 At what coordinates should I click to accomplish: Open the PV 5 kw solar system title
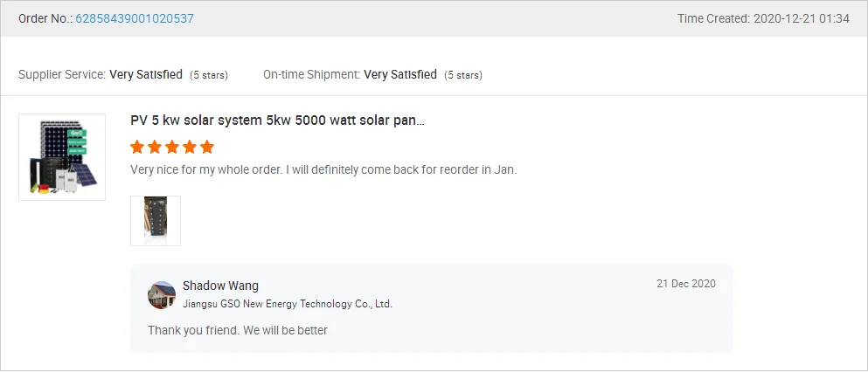pyautogui.click(x=277, y=121)
